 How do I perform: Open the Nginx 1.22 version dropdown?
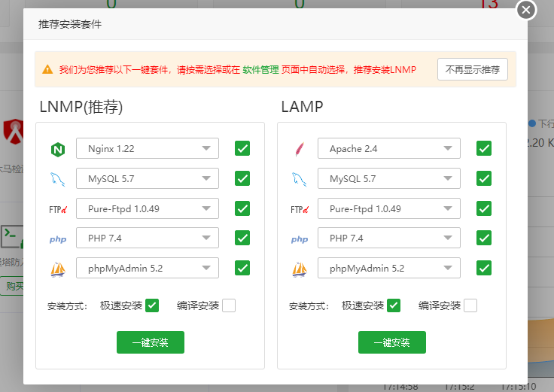pyautogui.click(x=148, y=148)
